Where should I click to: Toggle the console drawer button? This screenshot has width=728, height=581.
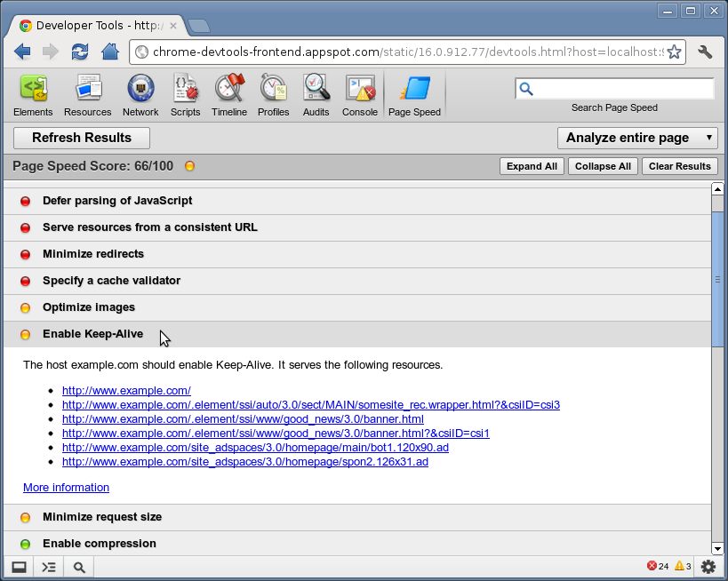point(49,567)
